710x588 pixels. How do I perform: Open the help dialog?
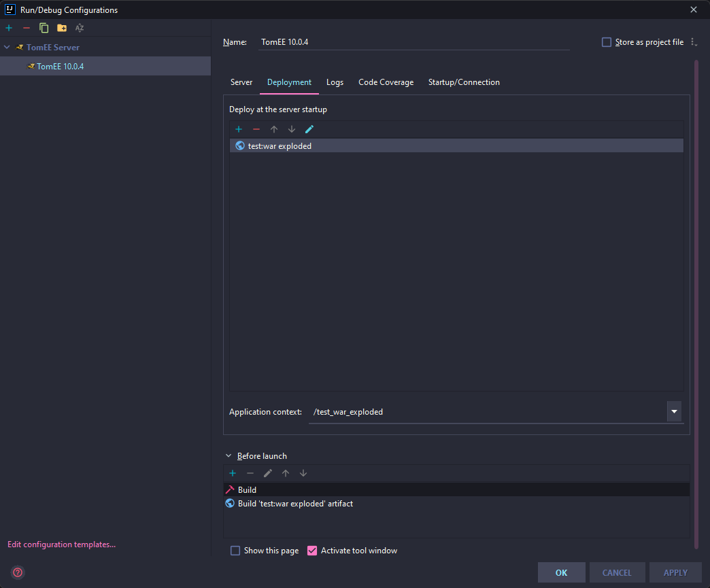point(17,572)
